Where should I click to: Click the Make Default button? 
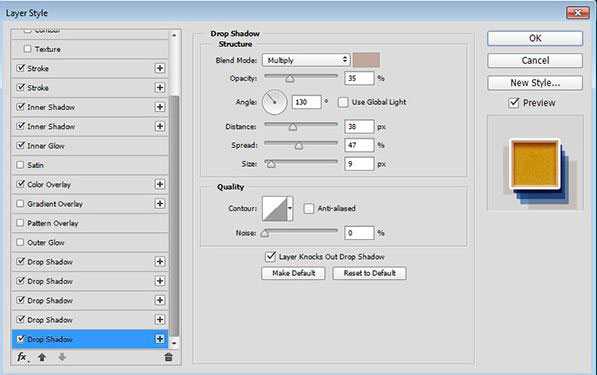point(293,273)
